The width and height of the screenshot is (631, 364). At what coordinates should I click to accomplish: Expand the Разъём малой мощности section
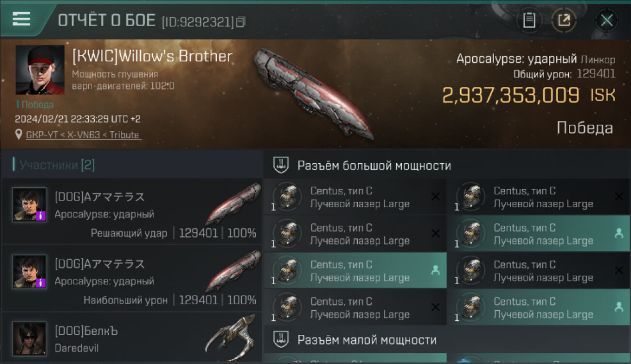[x=447, y=339]
